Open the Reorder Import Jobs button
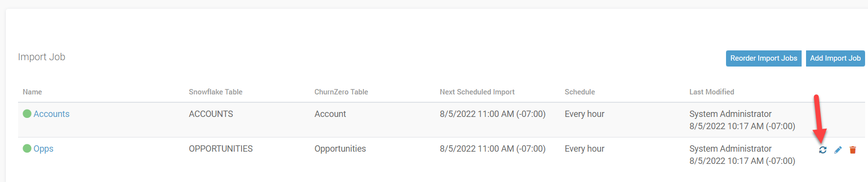 click(764, 58)
